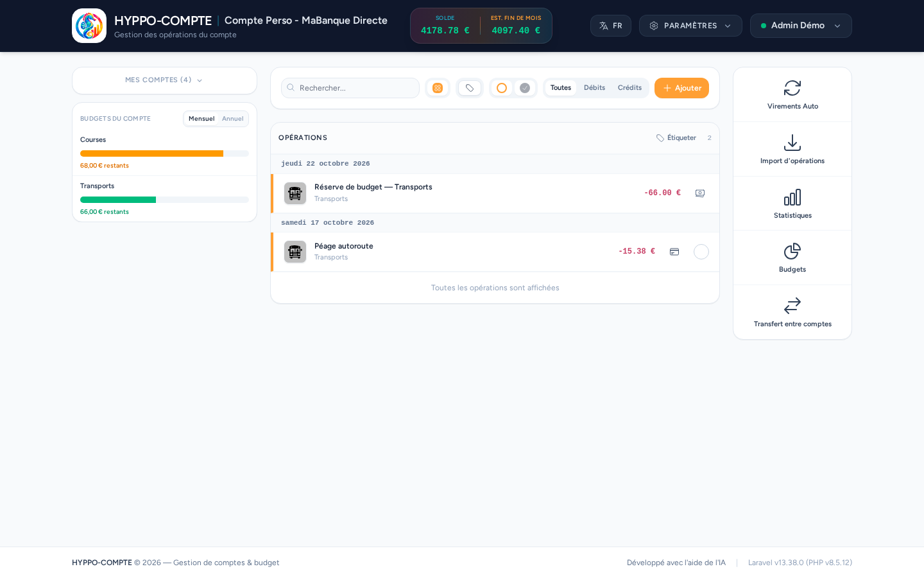The image size is (924, 578).
Task: Open the Paramètres dropdown menu
Action: click(x=690, y=26)
